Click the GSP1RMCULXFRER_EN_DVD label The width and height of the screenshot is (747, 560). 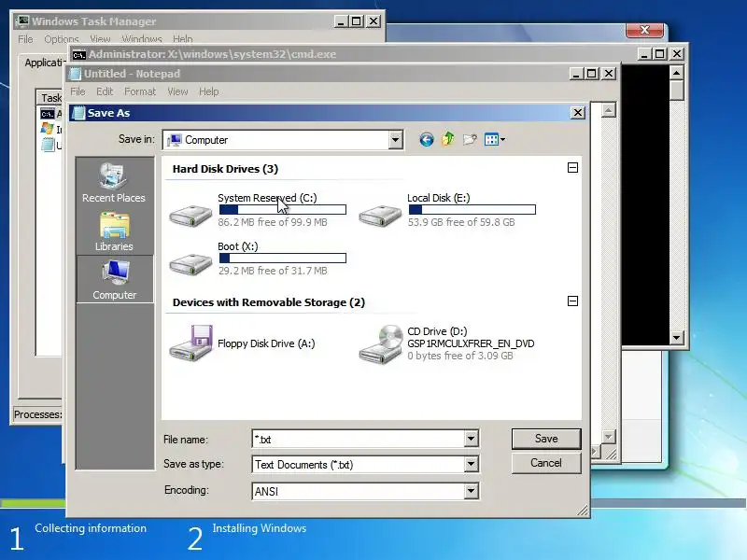[471, 343]
